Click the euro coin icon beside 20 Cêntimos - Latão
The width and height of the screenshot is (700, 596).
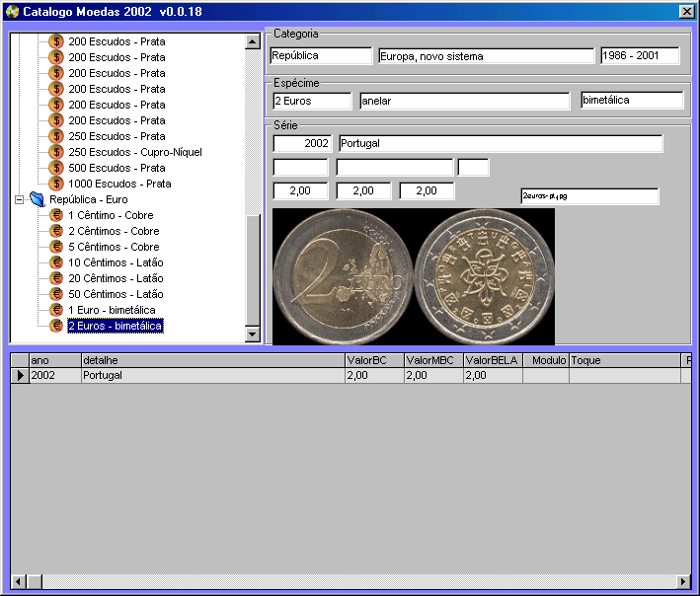[56, 278]
